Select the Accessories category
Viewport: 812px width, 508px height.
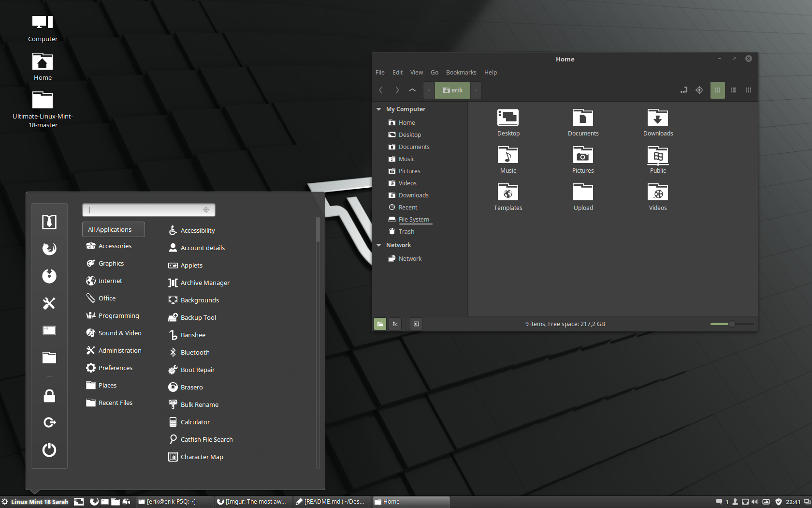tap(114, 246)
